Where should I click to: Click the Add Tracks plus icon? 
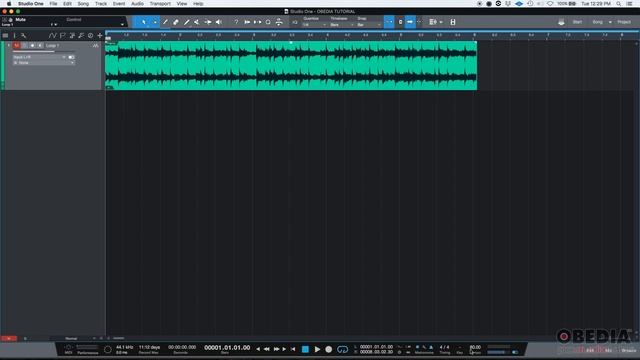coord(100,36)
